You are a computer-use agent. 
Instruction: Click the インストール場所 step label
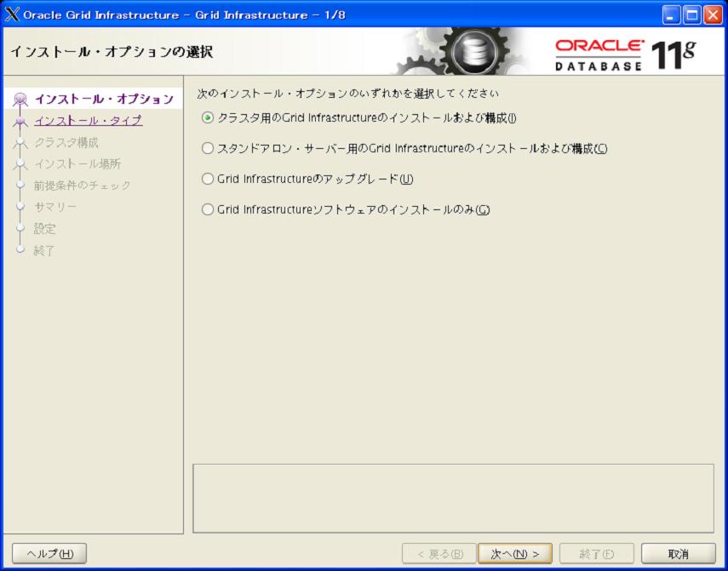(77, 163)
